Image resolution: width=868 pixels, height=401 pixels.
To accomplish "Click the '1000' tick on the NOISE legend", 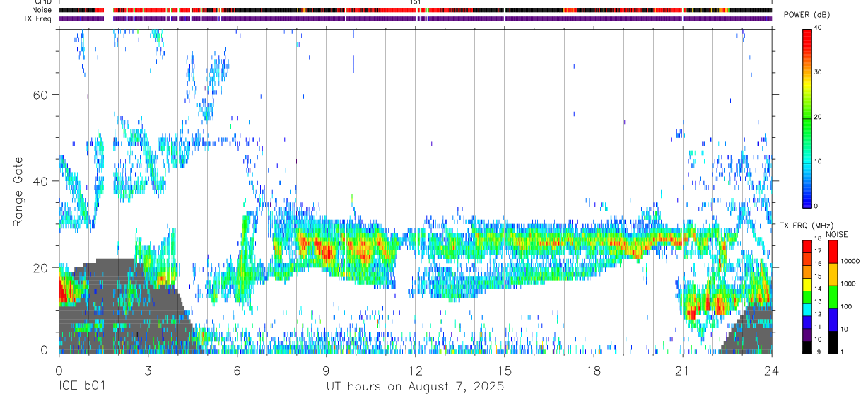I will pos(848,284).
